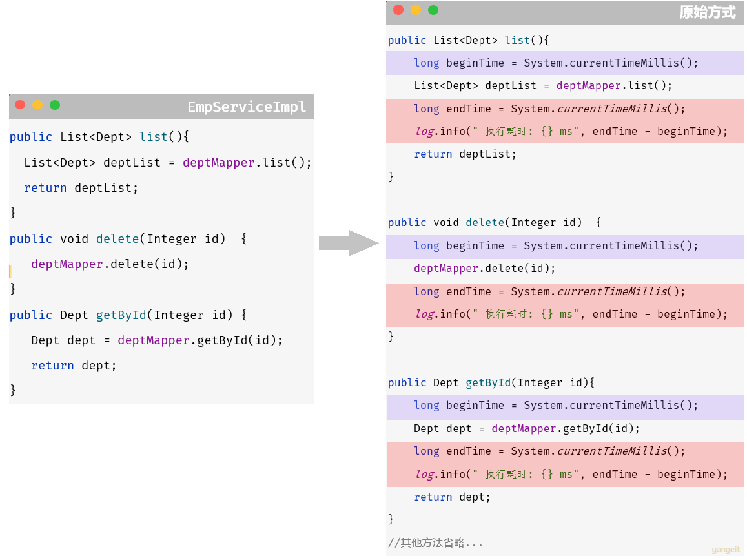Click the EmpServiceImpl window title
747x560 pixels.
(247, 107)
